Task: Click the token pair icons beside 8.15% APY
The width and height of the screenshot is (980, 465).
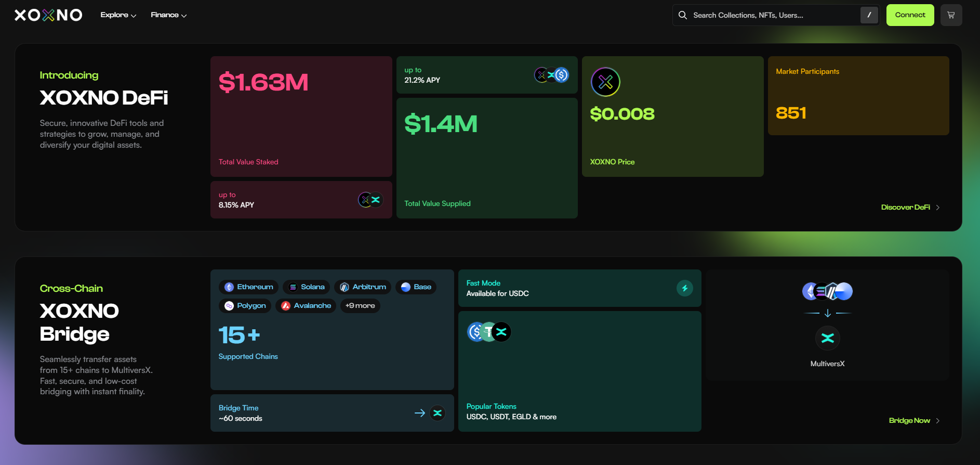Action: (370, 200)
